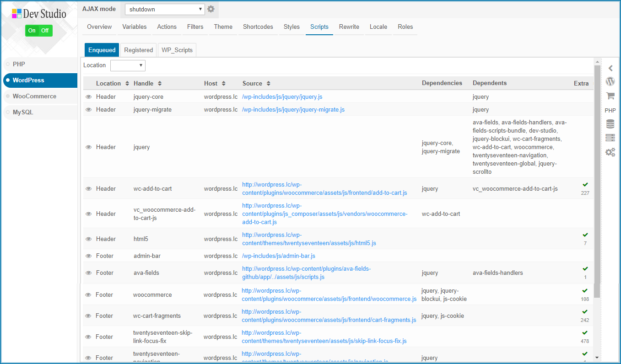Screen dimensions: 621x364
Task: Click the Dependencies column header
Action: (442, 83)
